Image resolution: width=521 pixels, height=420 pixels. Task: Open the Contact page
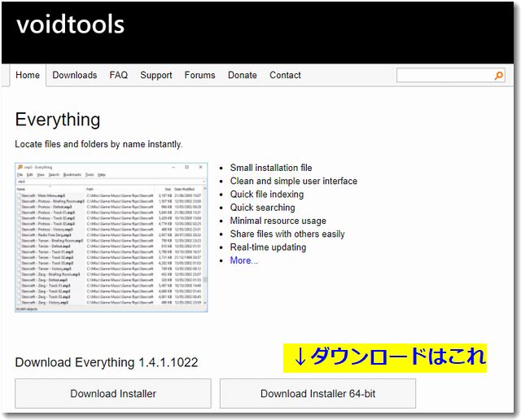[285, 75]
